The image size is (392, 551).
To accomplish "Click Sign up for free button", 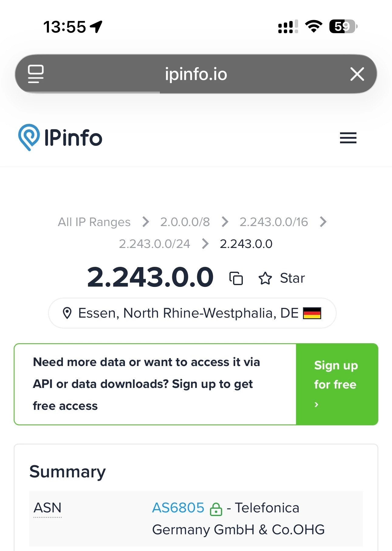I will (337, 384).
